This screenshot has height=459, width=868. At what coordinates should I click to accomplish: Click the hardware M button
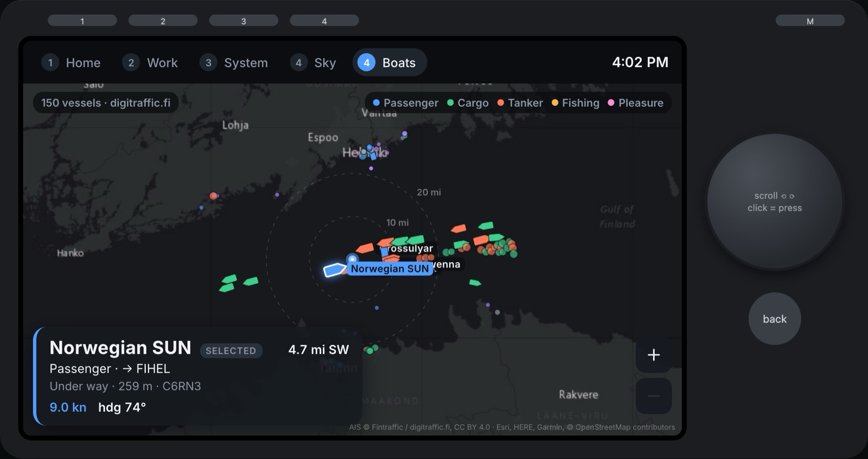pos(810,21)
